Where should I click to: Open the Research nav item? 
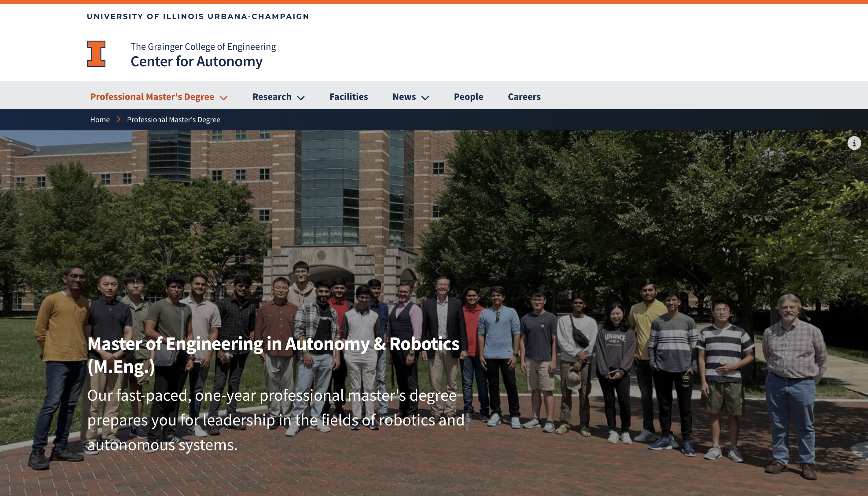[x=272, y=97]
